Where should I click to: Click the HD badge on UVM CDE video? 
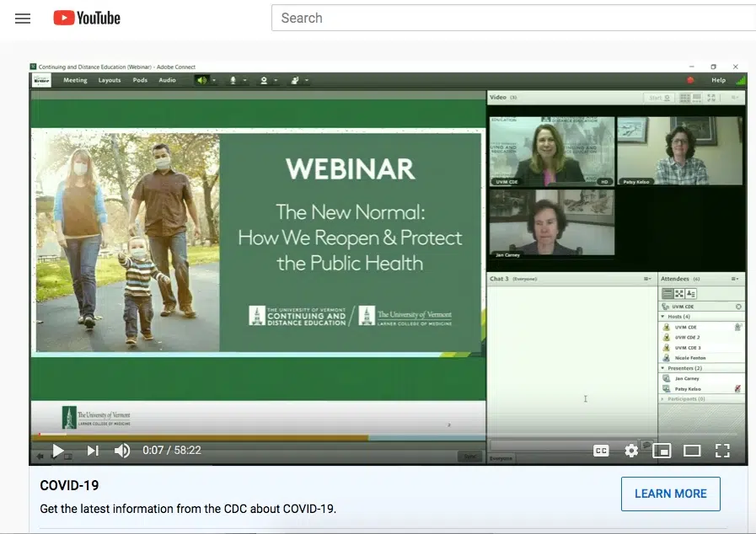[604, 182]
